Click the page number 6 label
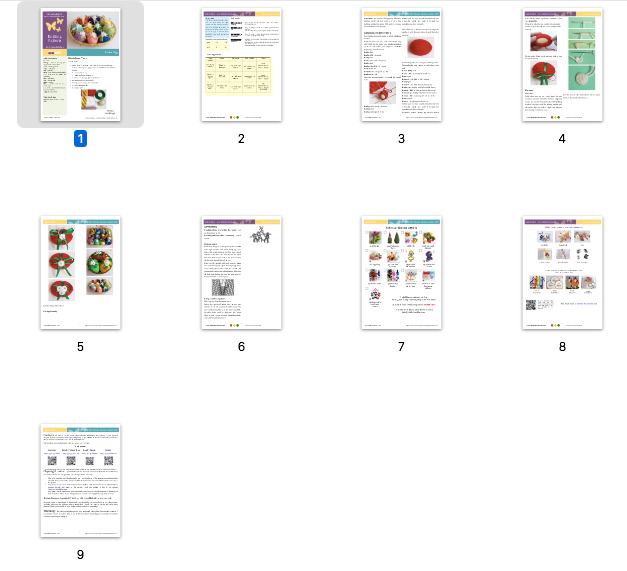The width and height of the screenshot is (627, 571). coord(241,346)
